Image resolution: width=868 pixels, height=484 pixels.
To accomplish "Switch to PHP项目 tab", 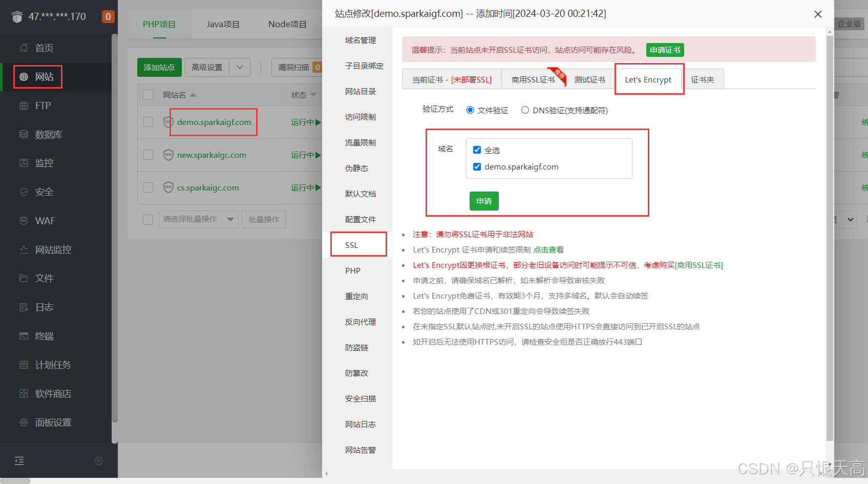I will click(x=159, y=24).
